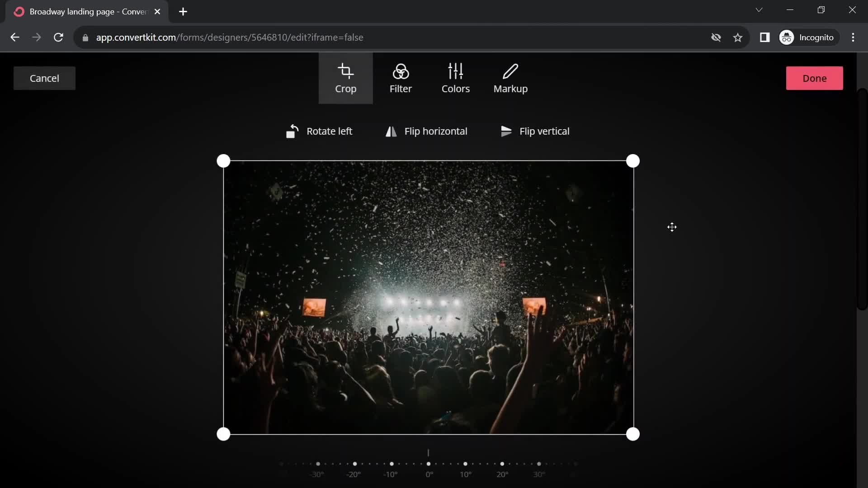Screen dimensions: 868x488
Task: Switch to the Filter tab
Action: [x=401, y=78]
